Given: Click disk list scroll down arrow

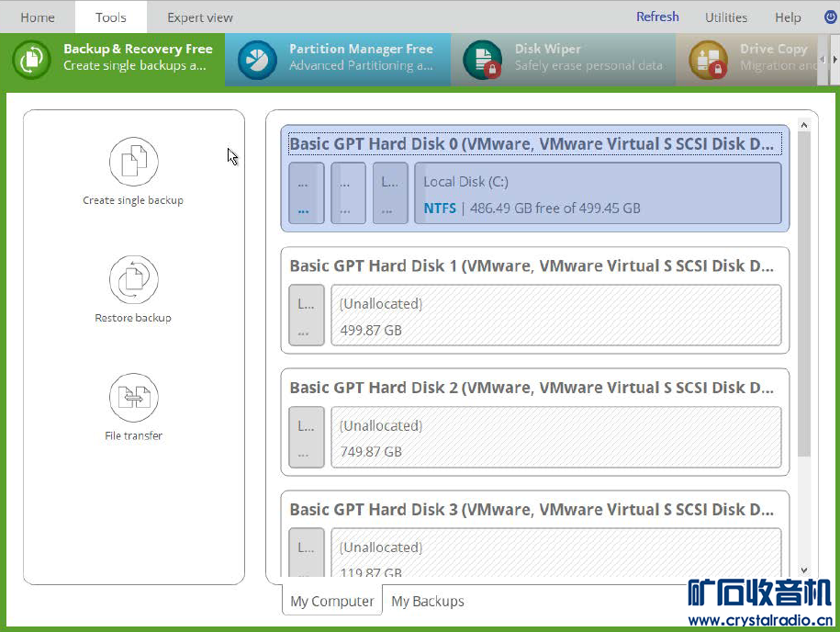Looking at the screenshot, I should coord(803,570).
